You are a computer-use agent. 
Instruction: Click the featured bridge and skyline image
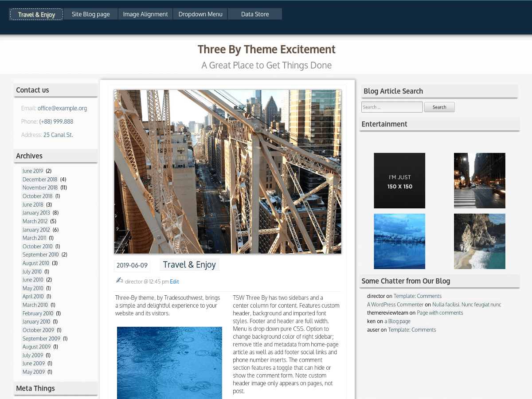point(228,172)
